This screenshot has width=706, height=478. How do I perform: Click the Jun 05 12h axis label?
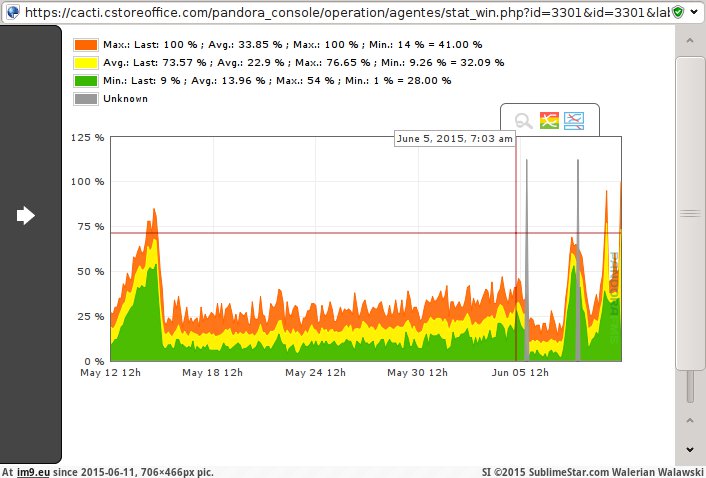[x=519, y=373]
